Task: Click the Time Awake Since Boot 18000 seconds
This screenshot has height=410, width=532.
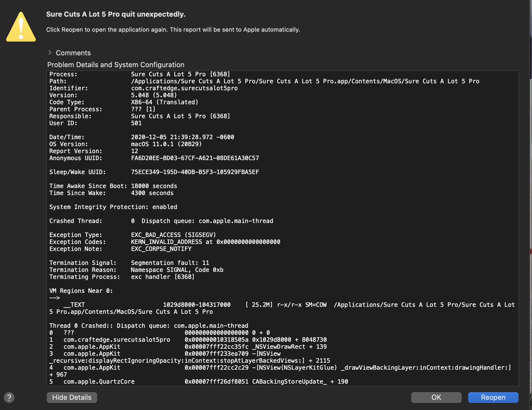Action: 113,186
